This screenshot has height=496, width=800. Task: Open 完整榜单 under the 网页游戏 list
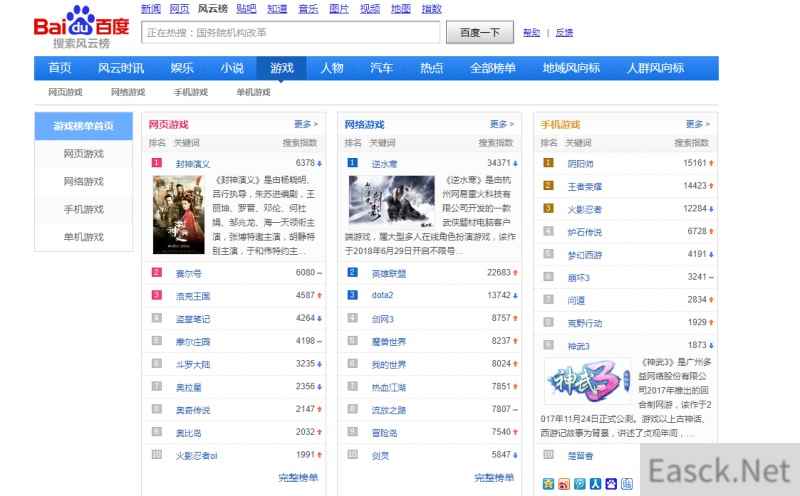[x=298, y=478]
